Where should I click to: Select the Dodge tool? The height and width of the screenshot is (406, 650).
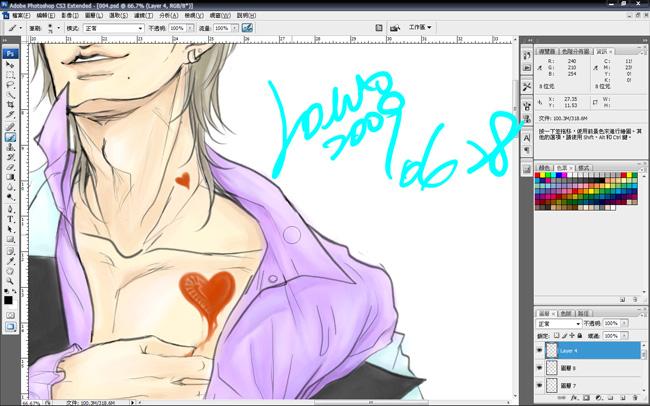(10, 197)
